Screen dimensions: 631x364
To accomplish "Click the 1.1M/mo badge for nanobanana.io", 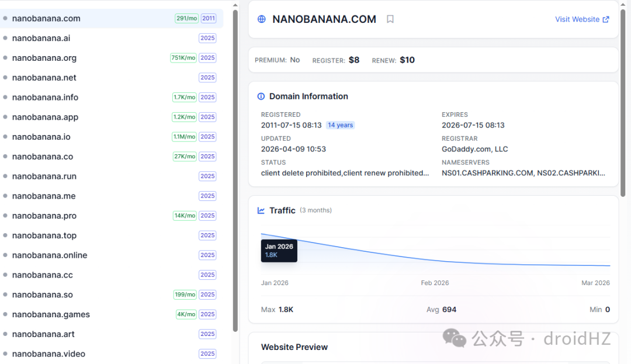I will click(184, 137).
